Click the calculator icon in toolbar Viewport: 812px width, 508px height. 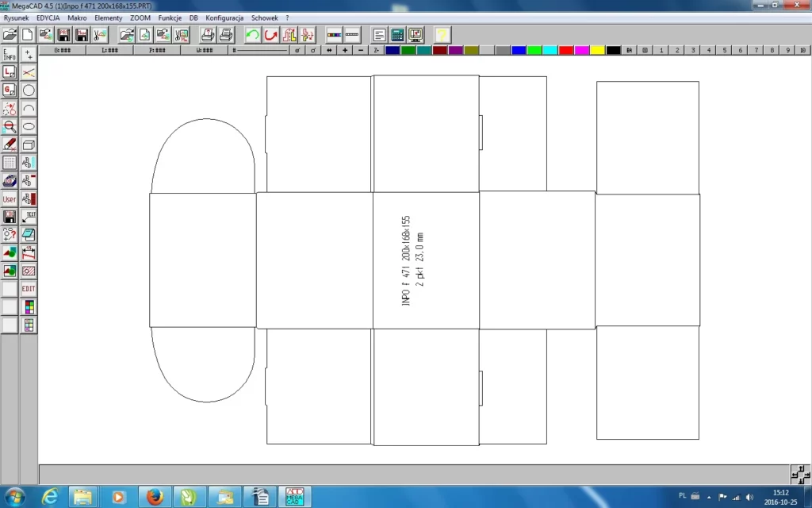397,35
